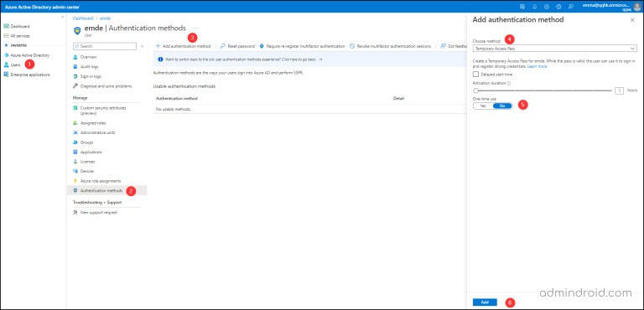Click the Licenses icon

(75, 162)
